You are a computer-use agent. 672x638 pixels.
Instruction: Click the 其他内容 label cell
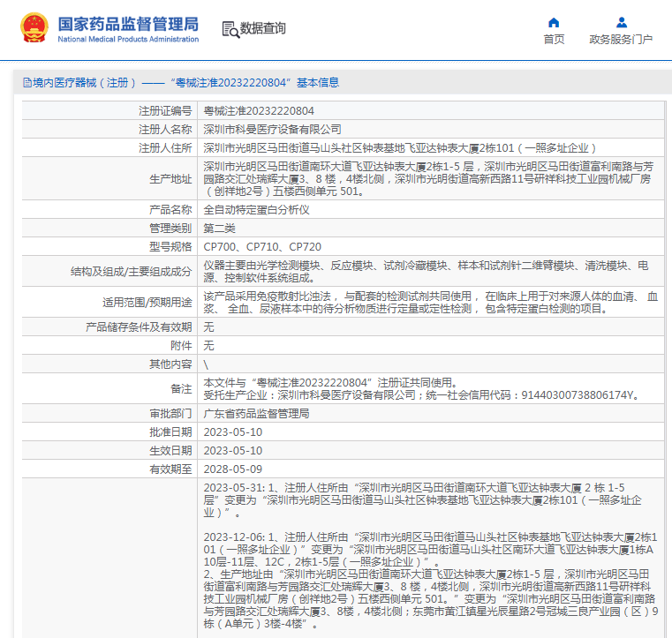(109, 364)
